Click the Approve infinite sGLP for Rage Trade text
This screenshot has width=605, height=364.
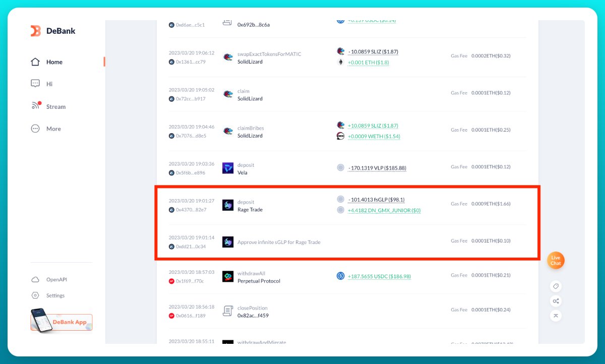279,242
